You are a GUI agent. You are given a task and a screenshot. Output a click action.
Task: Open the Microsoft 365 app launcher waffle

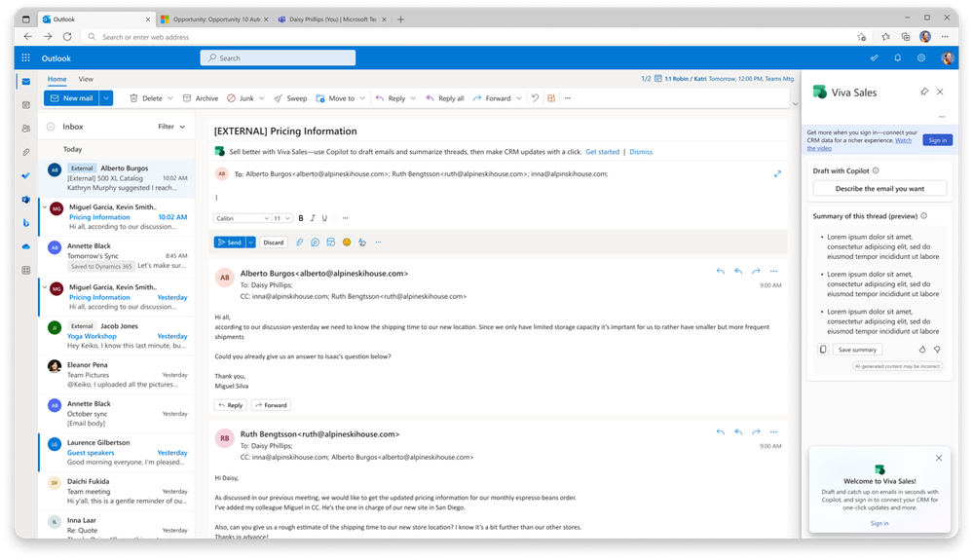click(x=25, y=57)
